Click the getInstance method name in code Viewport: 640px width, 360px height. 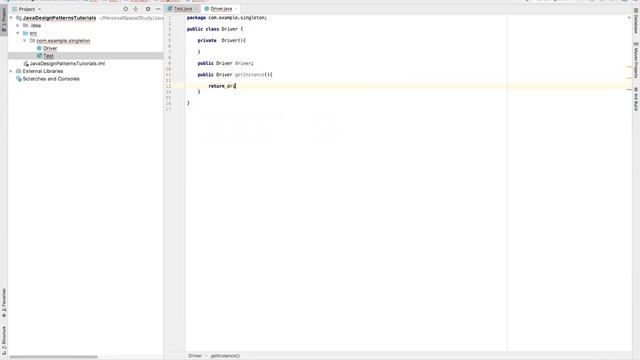click(250, 75)
